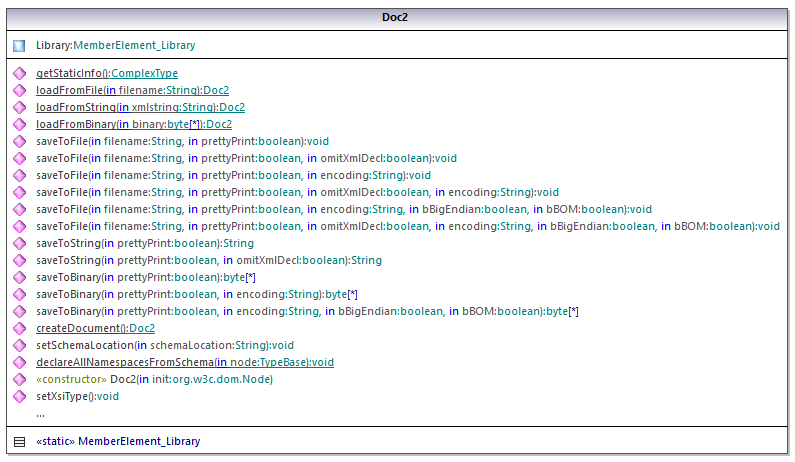This screenshot has height=462, width=795.
Task: Select the Library:MemberElement_Library property
Action: [x=115, y=46]
